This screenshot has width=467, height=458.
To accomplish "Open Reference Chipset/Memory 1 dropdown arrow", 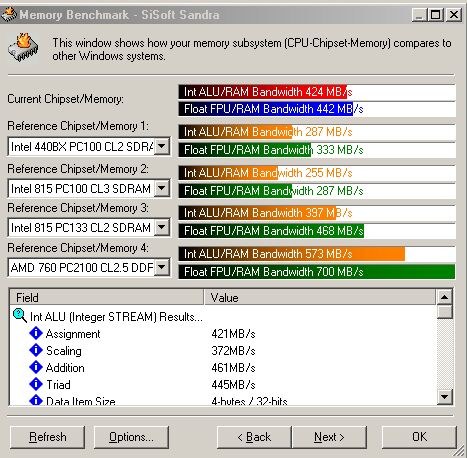I will coord(162,146).
